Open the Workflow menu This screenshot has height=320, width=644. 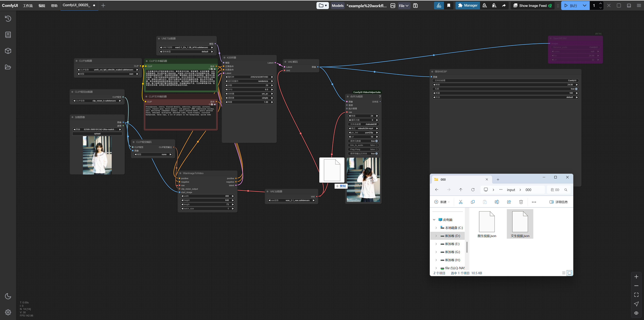(x=28, y=6)
